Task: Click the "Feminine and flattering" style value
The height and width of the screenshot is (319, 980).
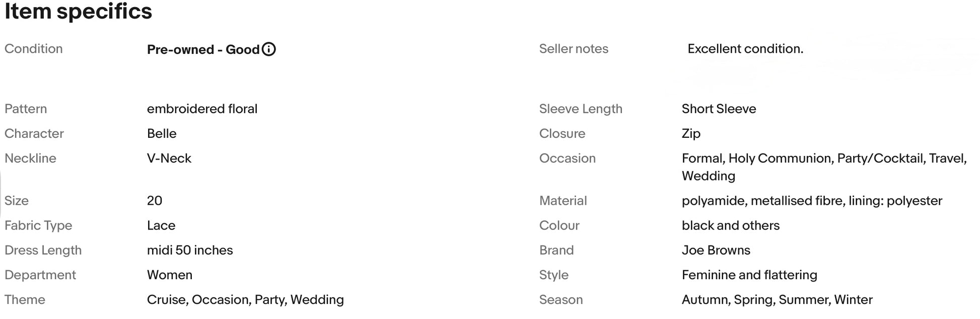Action: 749,275
